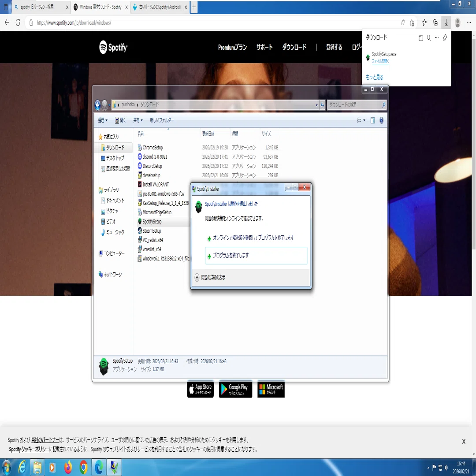Click the Spotify logo on the webpage
Viewport: 476px width, 476px height.
coord(113,47)
